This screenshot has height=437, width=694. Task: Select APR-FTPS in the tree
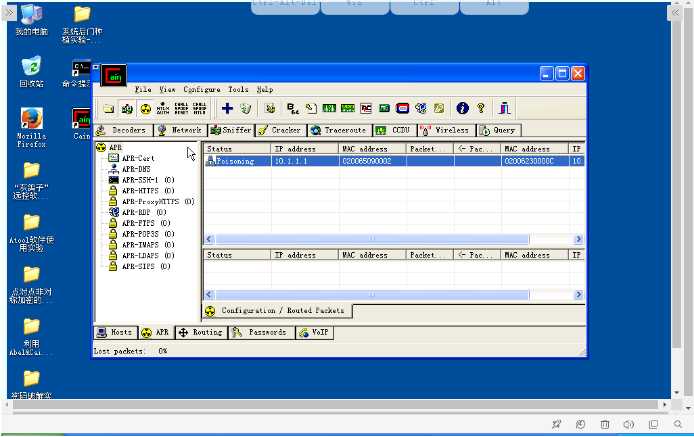(146, 223)
